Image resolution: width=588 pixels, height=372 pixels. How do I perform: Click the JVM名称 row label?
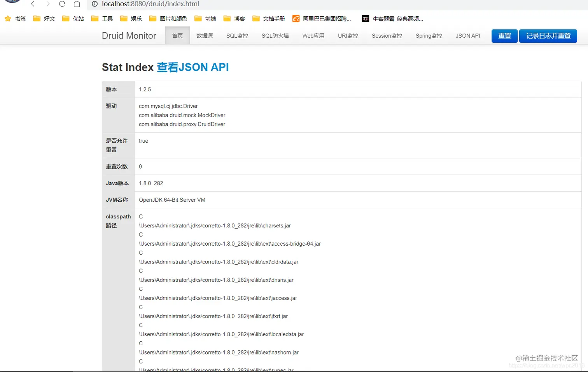pyautogui.click(x=117, y=200)
